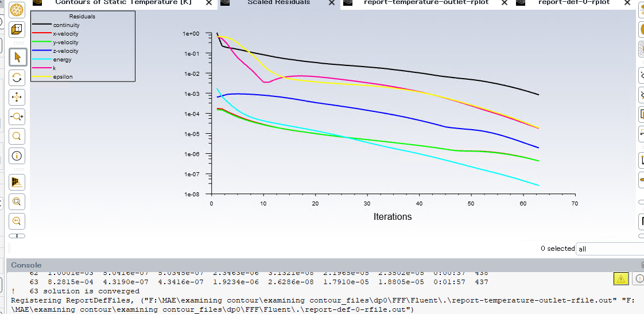This screenshot has height=314, width=644.
Task: Close the report-def-0-rplot tab
Action: click(627, 3)
